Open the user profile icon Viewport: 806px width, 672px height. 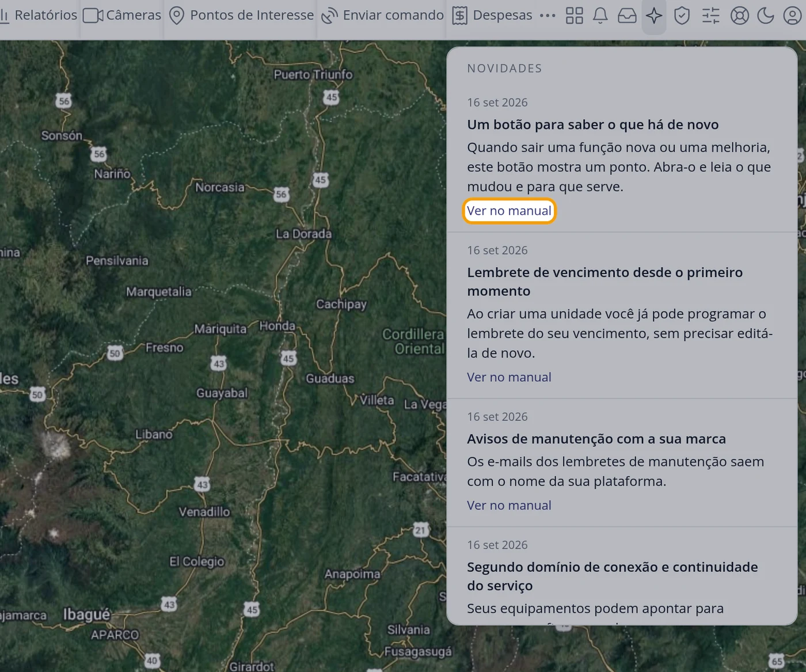[x=793, y=16]
